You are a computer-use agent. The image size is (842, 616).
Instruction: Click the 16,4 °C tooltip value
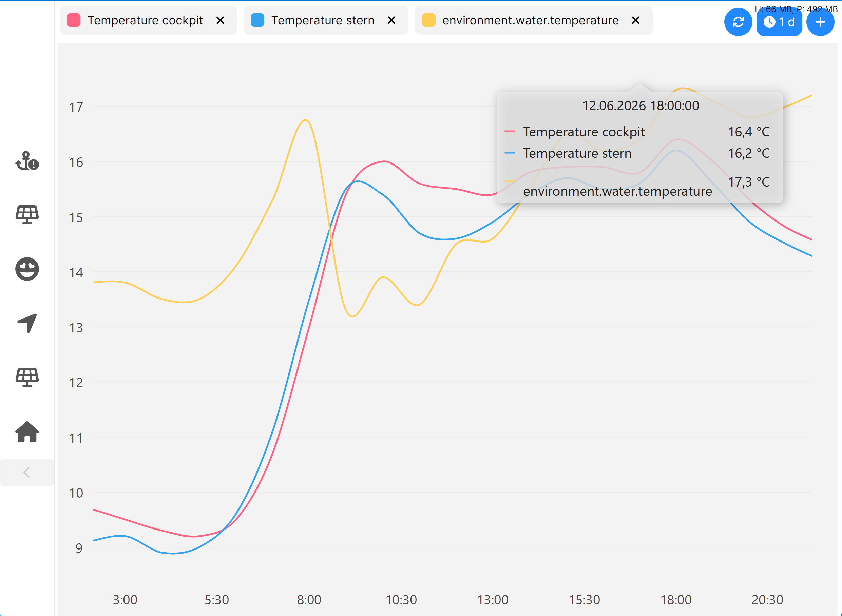point(749,132)
